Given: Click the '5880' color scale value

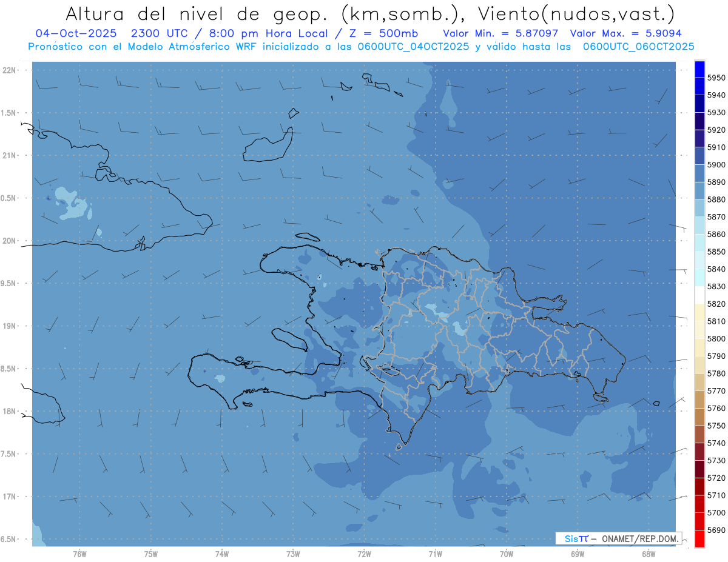Looking at the screenshot, I should tap(716, 199).
